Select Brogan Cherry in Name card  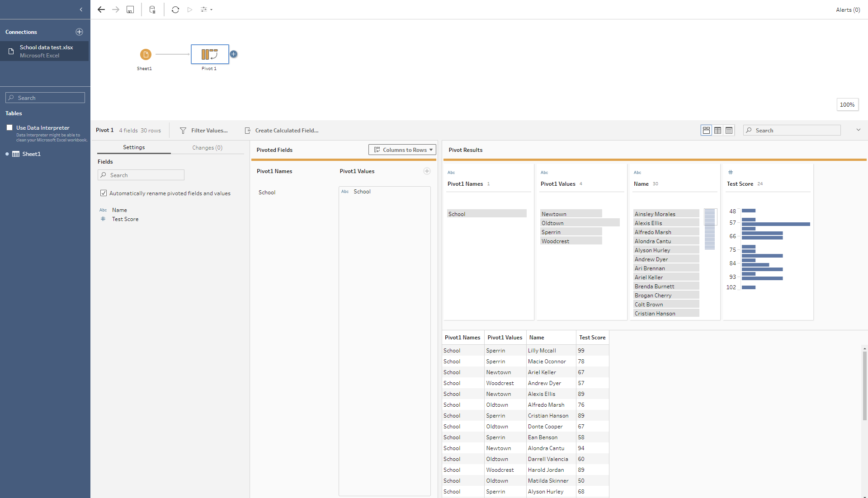[x=666, y=295]
